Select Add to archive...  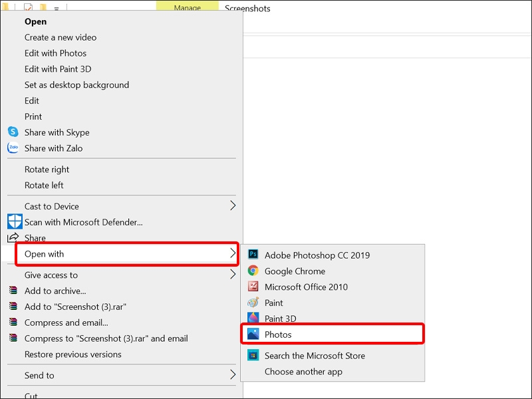[55, 291]
